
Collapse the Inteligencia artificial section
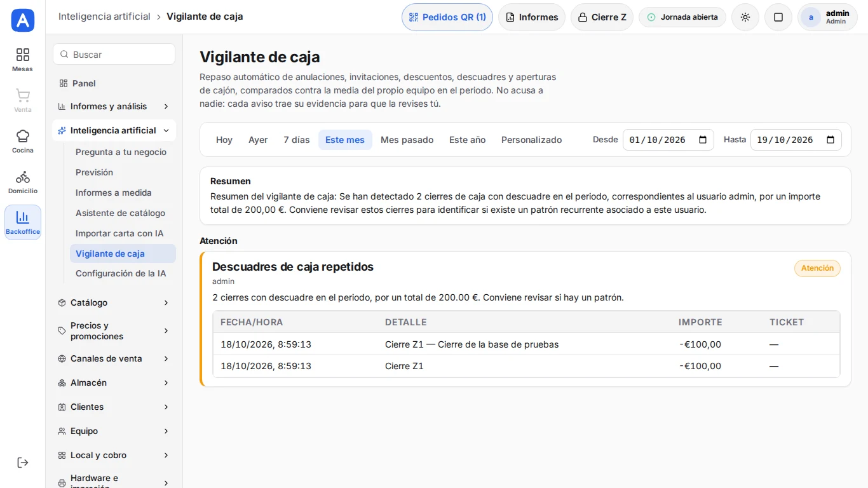click(x=114, y=130)
